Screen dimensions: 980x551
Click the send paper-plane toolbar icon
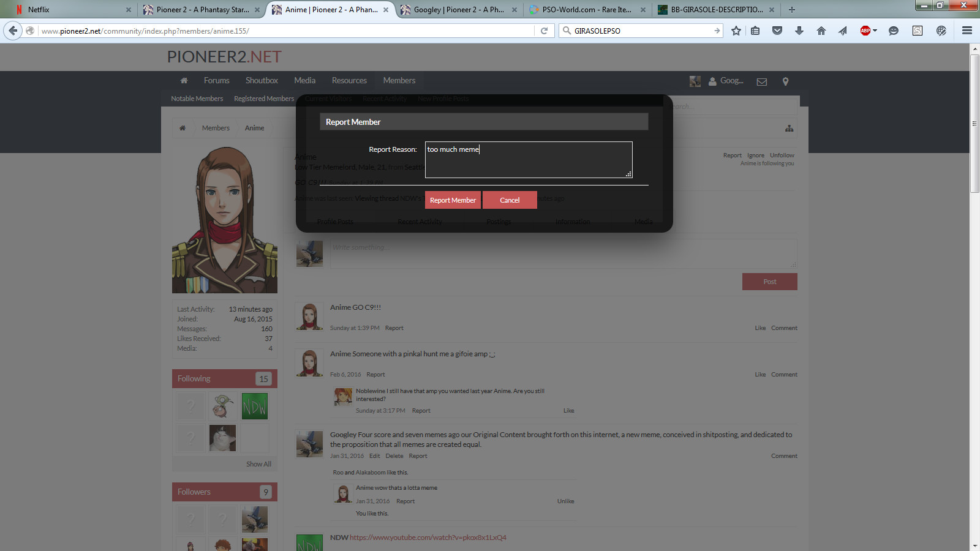(843, 31)
